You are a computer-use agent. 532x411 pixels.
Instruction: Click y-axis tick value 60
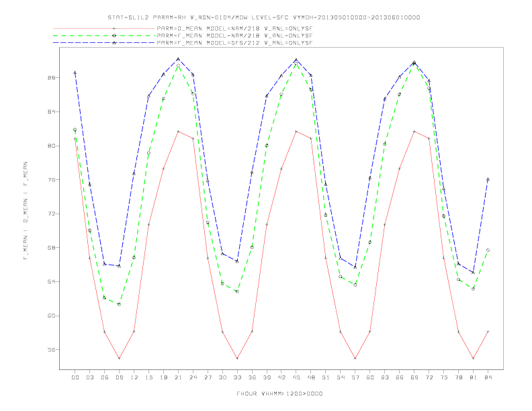[52, 316]
